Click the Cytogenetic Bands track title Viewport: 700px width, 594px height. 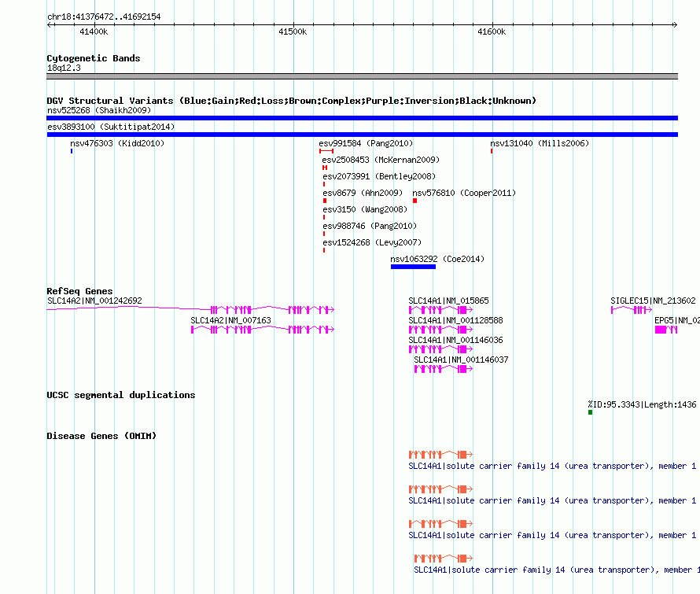pos(94,58)
